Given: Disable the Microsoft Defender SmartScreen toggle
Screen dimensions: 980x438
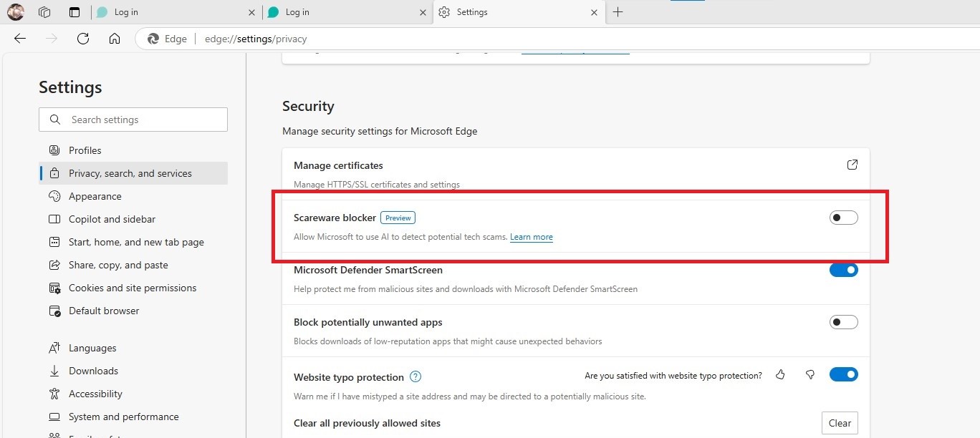Looking at the screenshot, I should (x=843, y=270).
